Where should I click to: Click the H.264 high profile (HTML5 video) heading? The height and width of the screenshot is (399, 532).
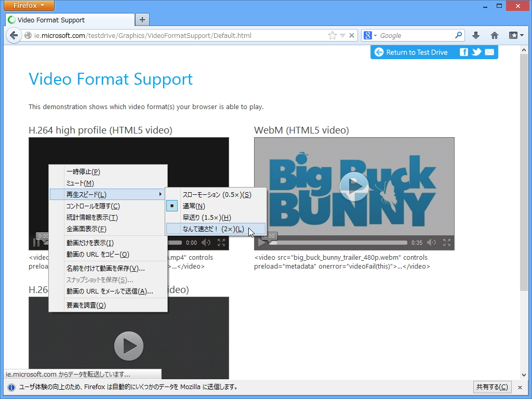click(100, 130)
